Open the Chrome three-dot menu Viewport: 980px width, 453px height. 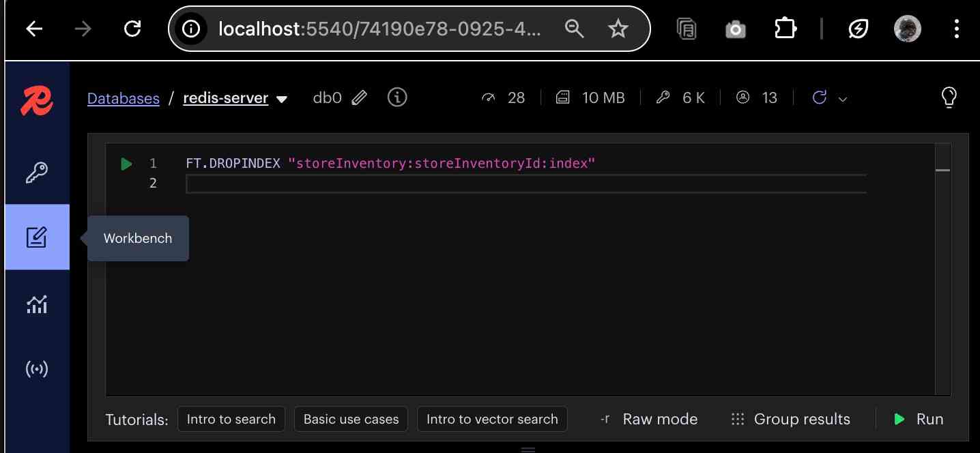click(x=956, y=29)
